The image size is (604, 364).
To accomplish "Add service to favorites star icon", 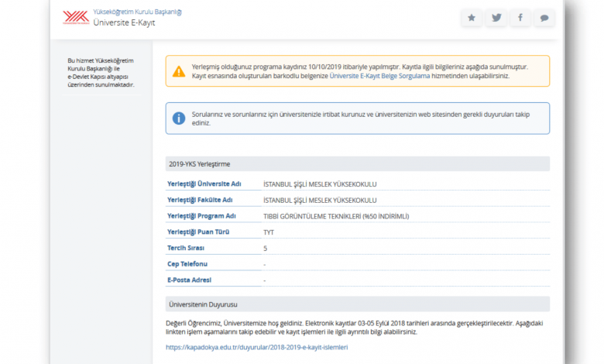I will [x=472, y=18].
